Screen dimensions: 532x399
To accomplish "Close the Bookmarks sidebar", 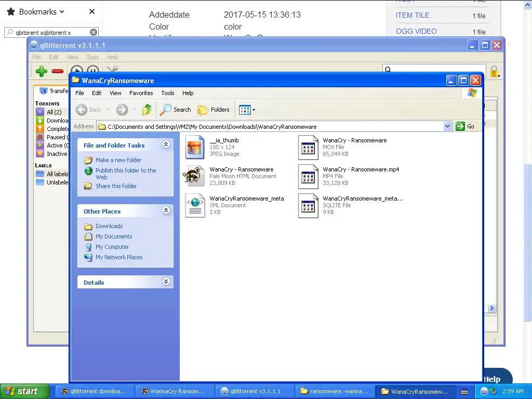I will [91, 11].
